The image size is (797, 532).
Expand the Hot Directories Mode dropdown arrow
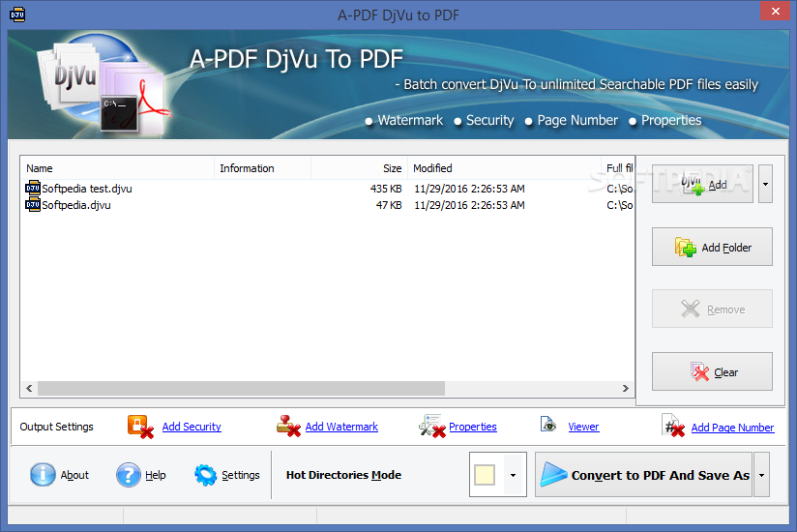click(514, 475)
